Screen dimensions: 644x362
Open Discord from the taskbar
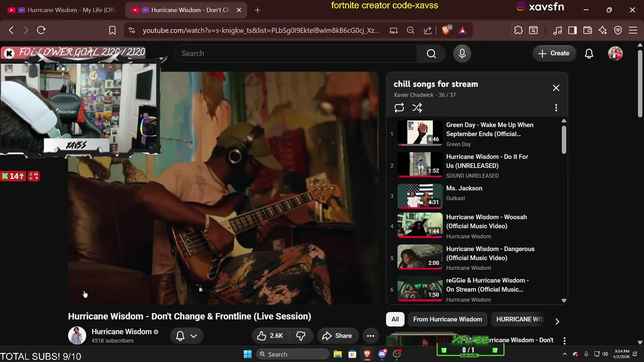click(x=382, y=354)
